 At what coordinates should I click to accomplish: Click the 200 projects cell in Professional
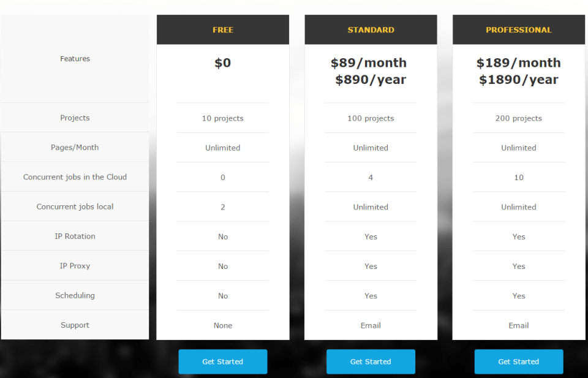519,118
